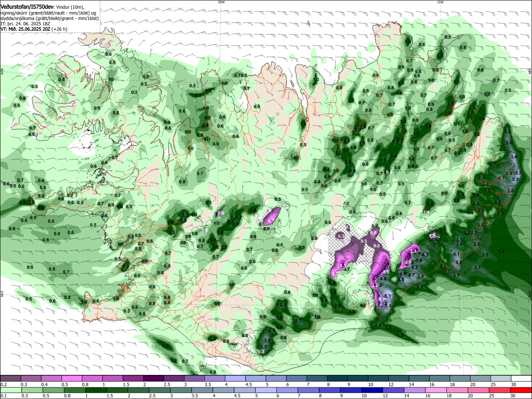Click the 'VT: Mið. 25.06.2025 20Z (+26 h)' line
This screenshot has width=532, height=399.
coord(34,30)
